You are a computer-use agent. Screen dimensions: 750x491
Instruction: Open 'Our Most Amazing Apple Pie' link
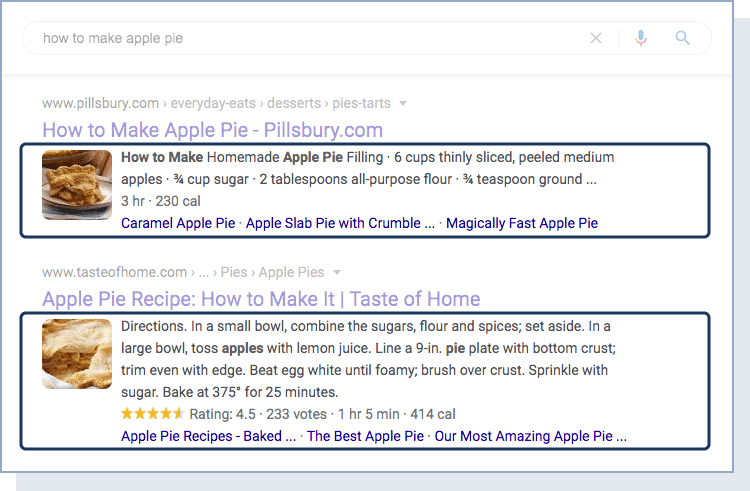point(531,436)
